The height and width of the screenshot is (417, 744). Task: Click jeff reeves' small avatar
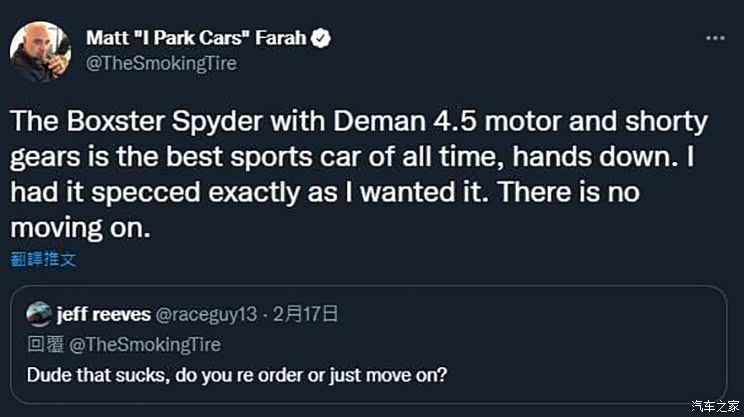pos(38,315)
